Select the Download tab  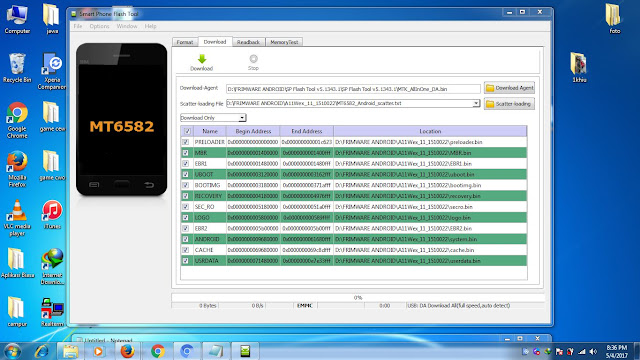pyautogui.click(x=215, y=42)
